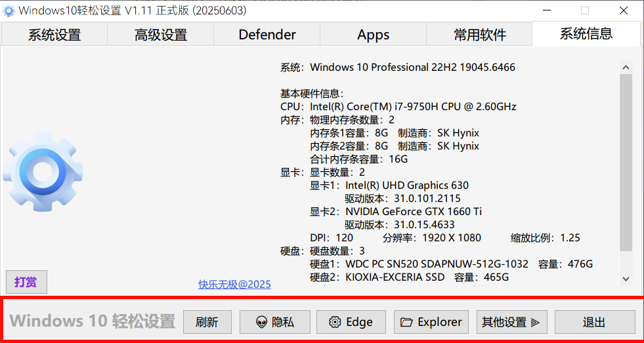The image size is (644, 343).
Task: Select the 系统信息 tab
Action: pos(586,33)
